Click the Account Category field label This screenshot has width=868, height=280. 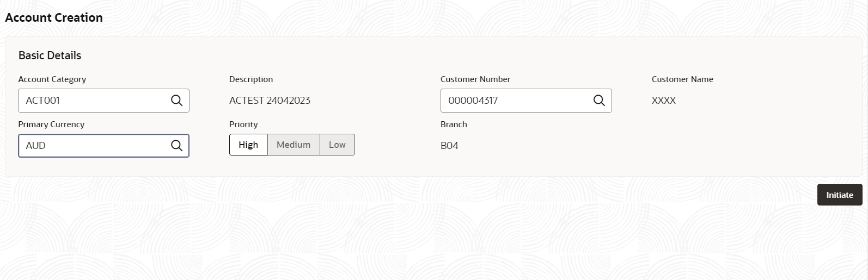(x=52, y=79)
